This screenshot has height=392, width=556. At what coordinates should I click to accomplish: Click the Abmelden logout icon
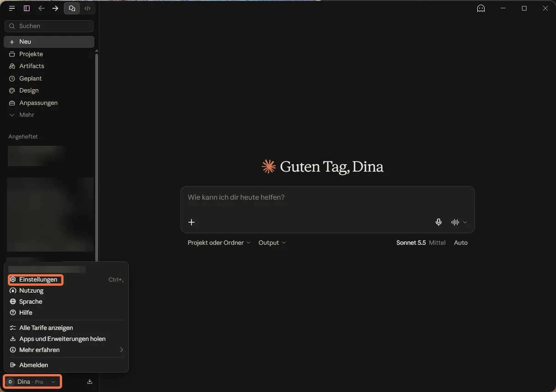click(x=13, y=365)
